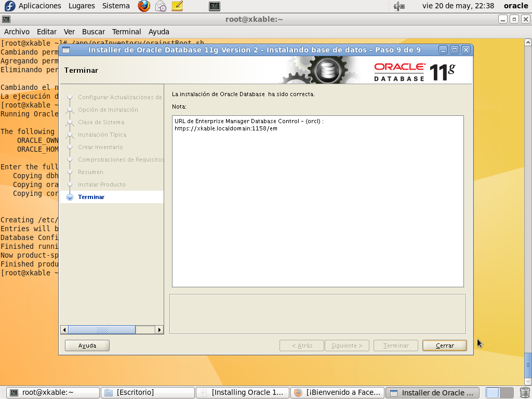This screenshot has width=532, height=399.
Task: Select the Opción de Instalación step
Action: (x=108, y=110)
